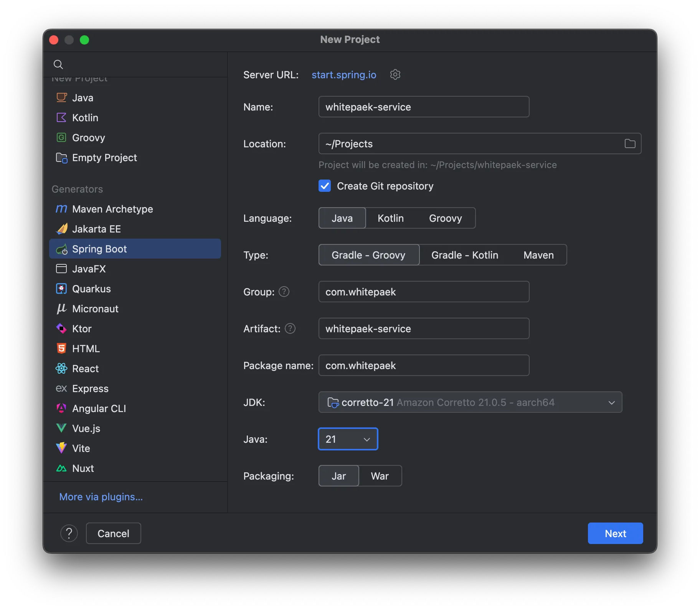
Task: Click the search magnifier icon
Action: 58,64
